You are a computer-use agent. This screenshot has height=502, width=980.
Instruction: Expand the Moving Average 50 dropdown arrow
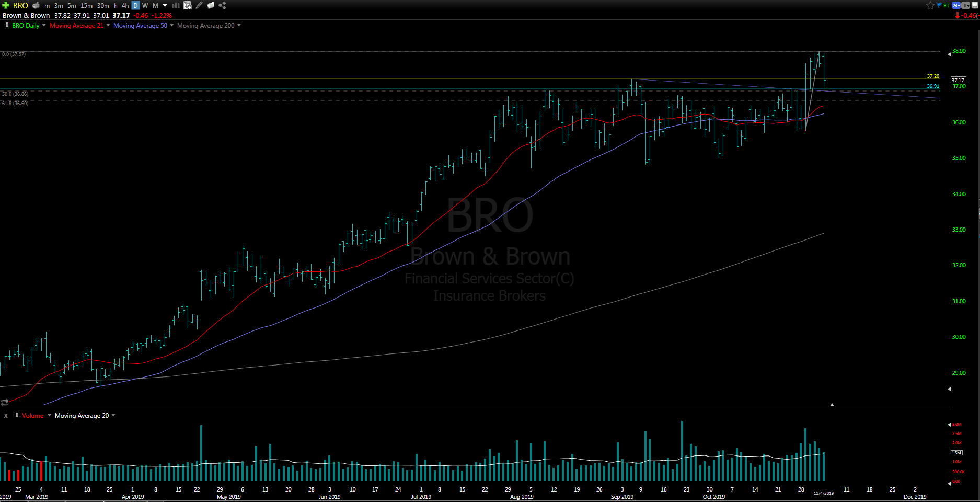click(172, 26)
